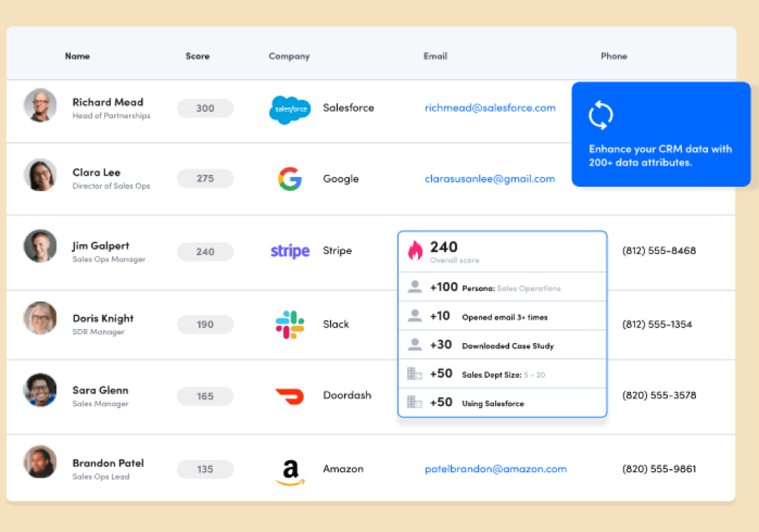Click the Amazon logo
The height and width of the screenshot is (532, 759).
coord(291,472)
